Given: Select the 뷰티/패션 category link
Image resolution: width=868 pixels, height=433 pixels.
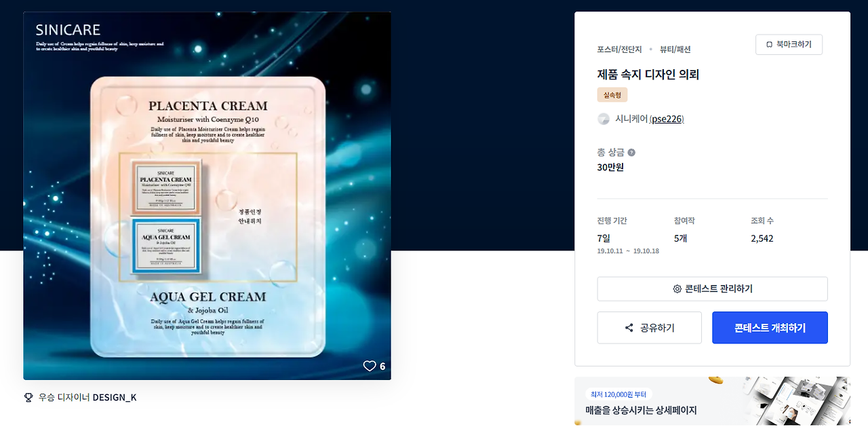Looking at the screenshot, I should coord(675,50).
